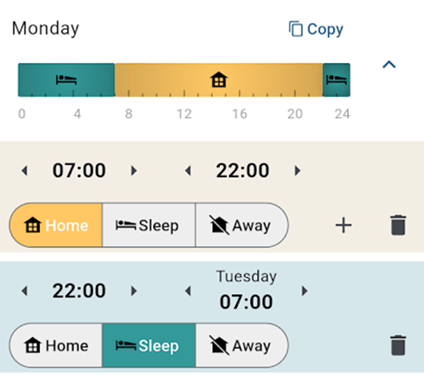
Task: Select Away mode for the 07:00 period
Action: 242,225
